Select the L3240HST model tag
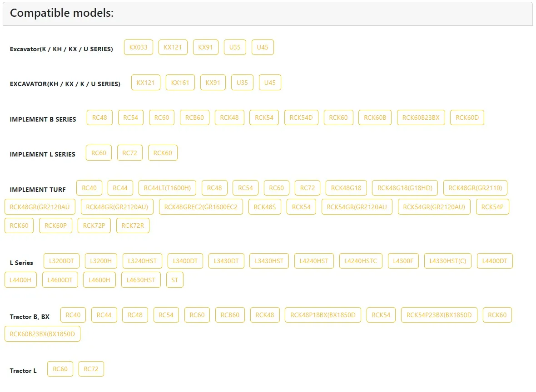The height and width of the screenshot is (392, 536). (142, 261)
